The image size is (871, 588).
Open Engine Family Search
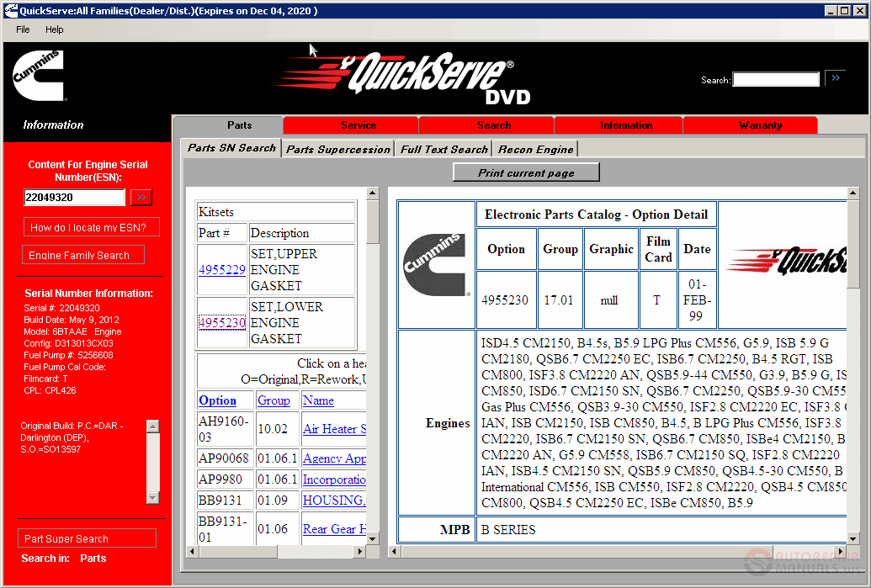point(83,255)
